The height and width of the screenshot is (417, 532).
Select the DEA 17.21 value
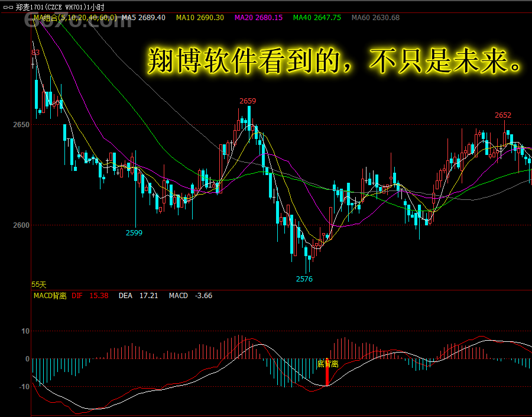[138, 296]
